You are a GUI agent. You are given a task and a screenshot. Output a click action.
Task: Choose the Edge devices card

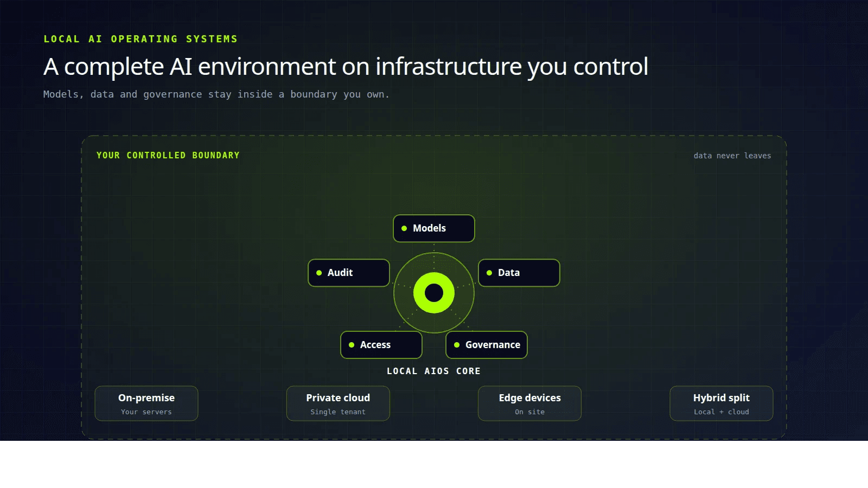(529, 403)
